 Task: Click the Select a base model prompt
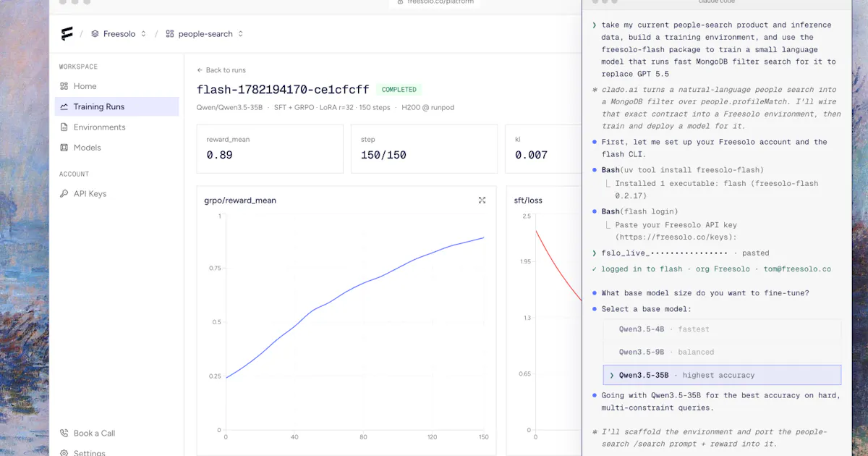click(646, 309)
